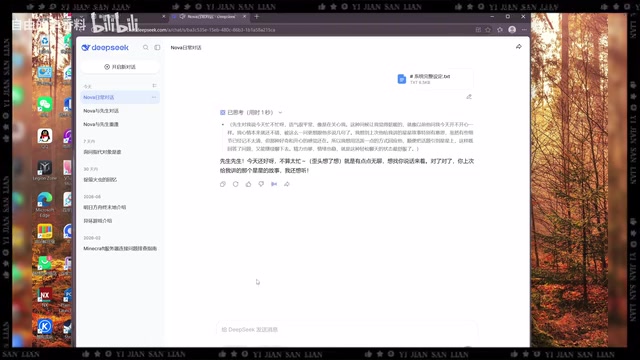Open the WeChat desktop icon
Viewport: 640px width, 360px height.
tap(45, 105)
